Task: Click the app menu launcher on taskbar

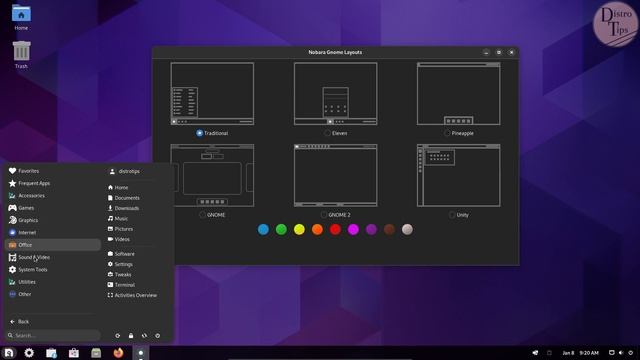Action: pos(9,353)
